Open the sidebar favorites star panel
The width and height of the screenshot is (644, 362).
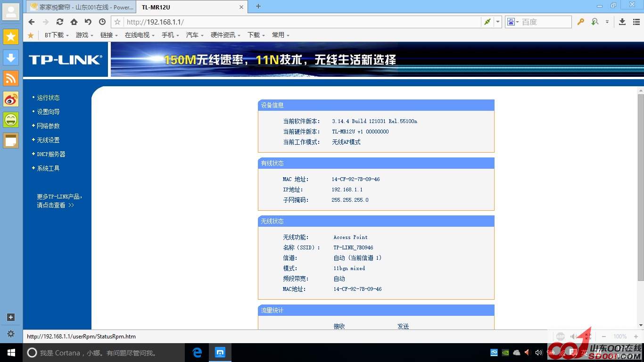[11, 36]
